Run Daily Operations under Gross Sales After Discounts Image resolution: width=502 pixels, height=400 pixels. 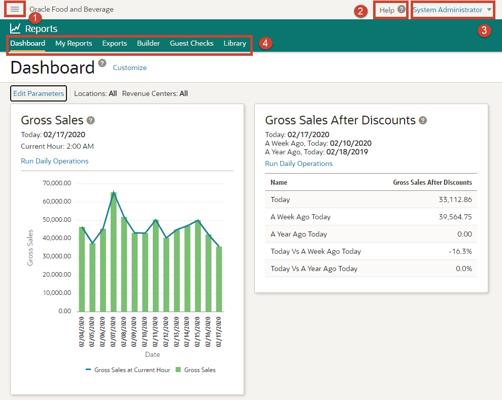(299, 164)
